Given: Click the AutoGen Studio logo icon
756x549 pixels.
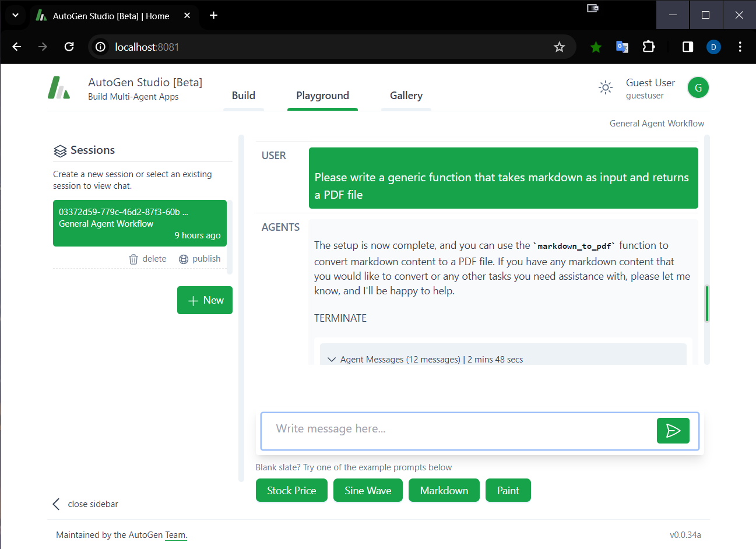Looking at the screenshot, I should coord(59,88).
